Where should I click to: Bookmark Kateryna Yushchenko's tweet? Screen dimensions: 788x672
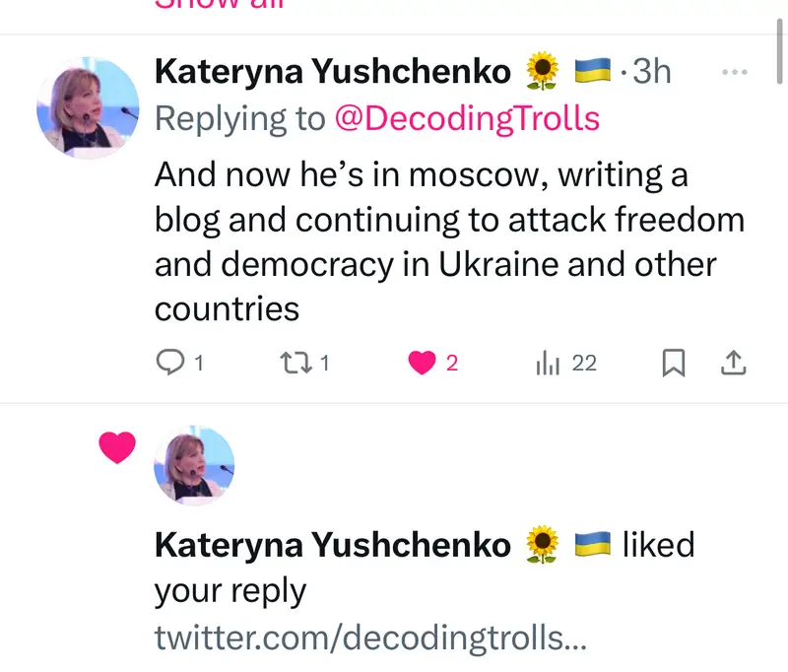673,364
